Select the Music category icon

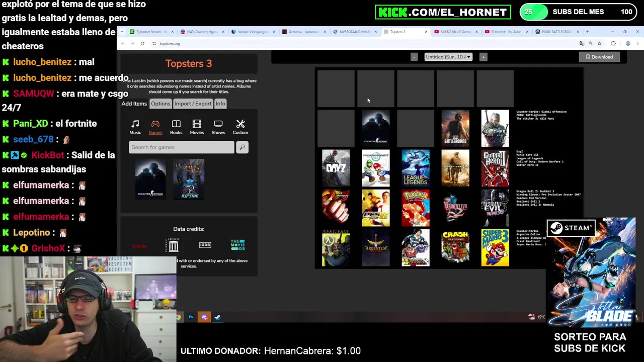click(135, 127)
